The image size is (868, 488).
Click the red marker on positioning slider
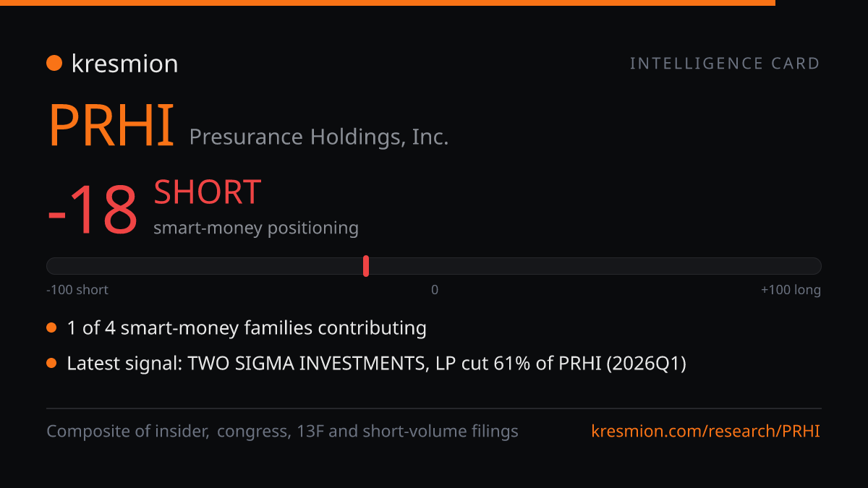[366, 266]
